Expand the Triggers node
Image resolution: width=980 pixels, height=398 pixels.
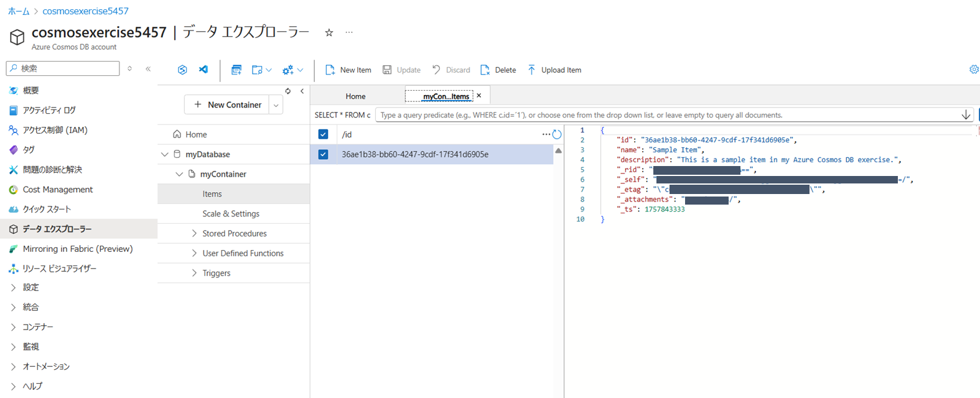[x=194, y=273]
